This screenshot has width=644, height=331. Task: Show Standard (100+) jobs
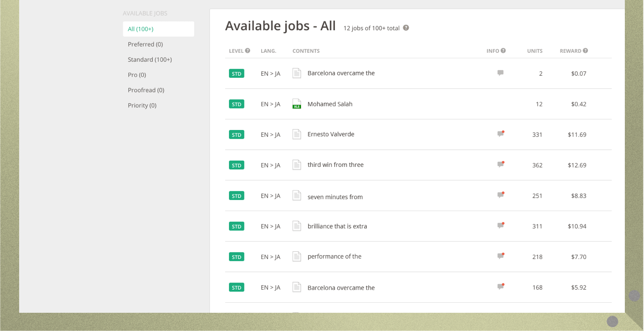coord(149,60)
